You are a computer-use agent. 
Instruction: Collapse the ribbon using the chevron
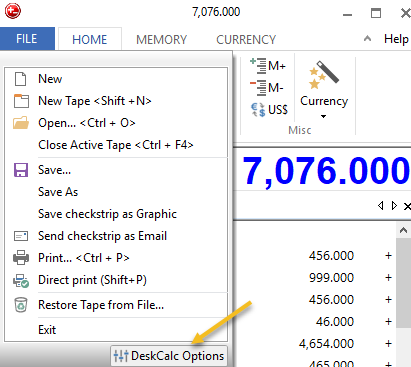click(367, 39)
